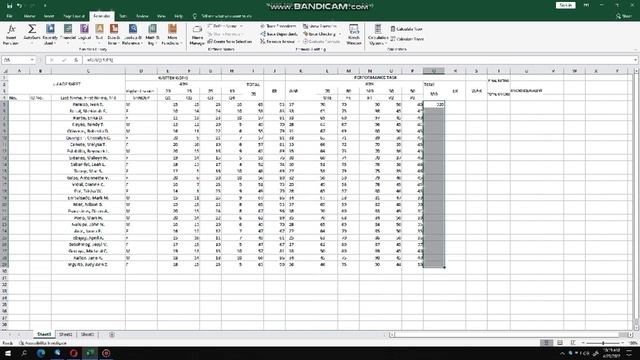The image size is (640, 360).
Task: Switch to the Insert tab
Action: pyautogui.click(x=49, y=16)
